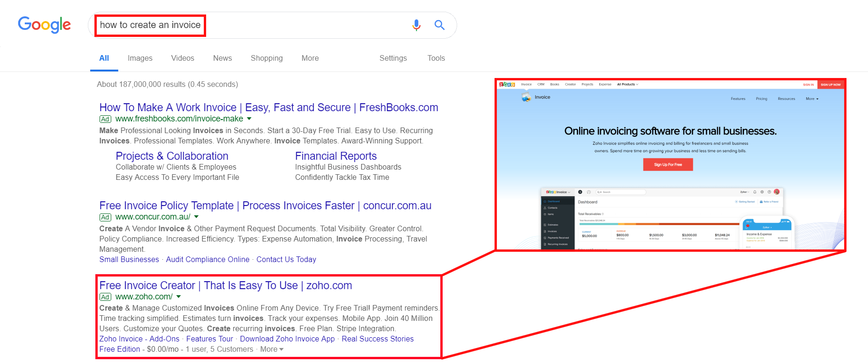Switch to the Images tab
Viewport: 868px width, 362px height.
tap(140, 58)
